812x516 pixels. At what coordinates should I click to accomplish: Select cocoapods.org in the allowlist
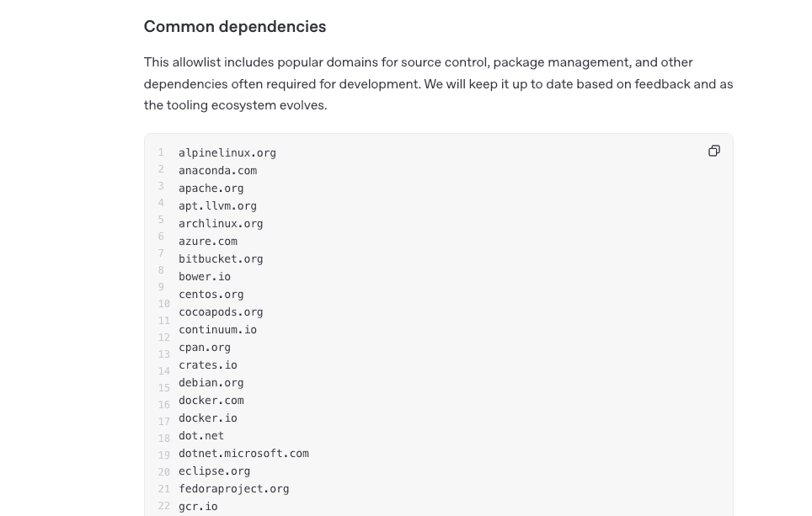(222, 312)
